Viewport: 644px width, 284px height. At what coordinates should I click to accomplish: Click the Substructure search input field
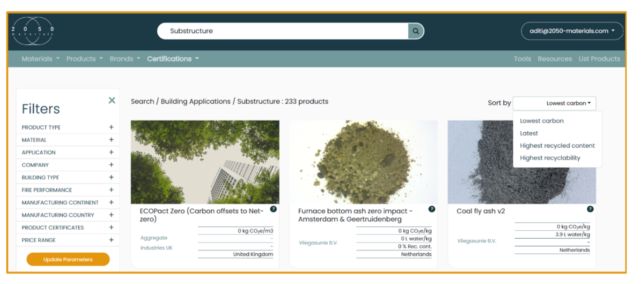283,31
